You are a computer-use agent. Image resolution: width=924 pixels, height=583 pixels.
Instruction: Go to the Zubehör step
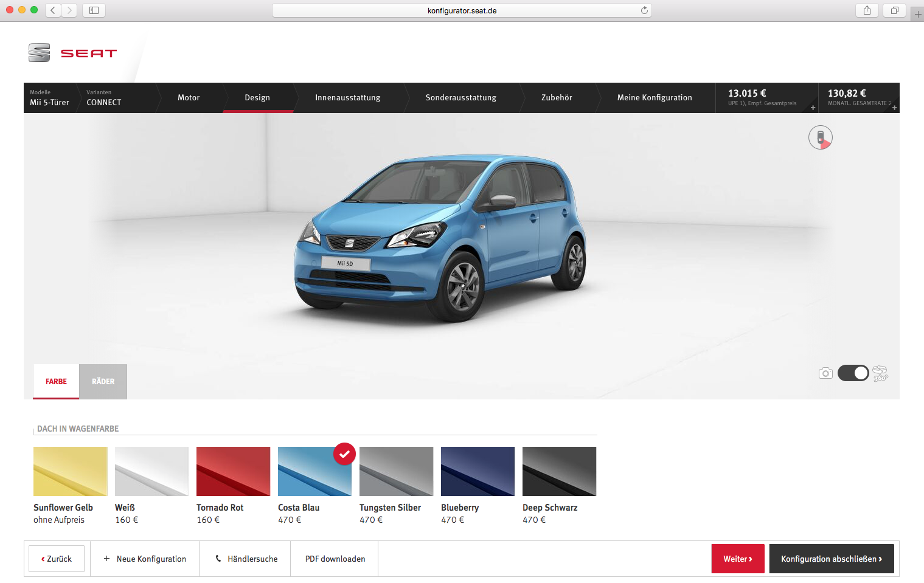click(557, 98)
